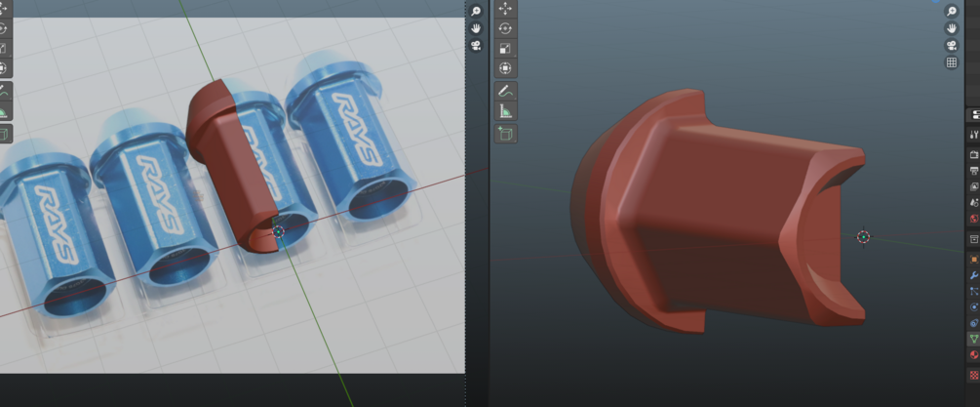Select the Transform tool in left viewport
Viewport: 980px width, 407px height.
[3, 68]
